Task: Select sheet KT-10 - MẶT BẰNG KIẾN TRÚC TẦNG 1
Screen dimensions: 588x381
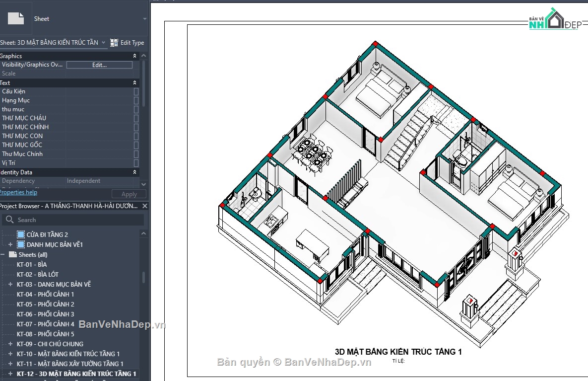Action: point(68,354)
